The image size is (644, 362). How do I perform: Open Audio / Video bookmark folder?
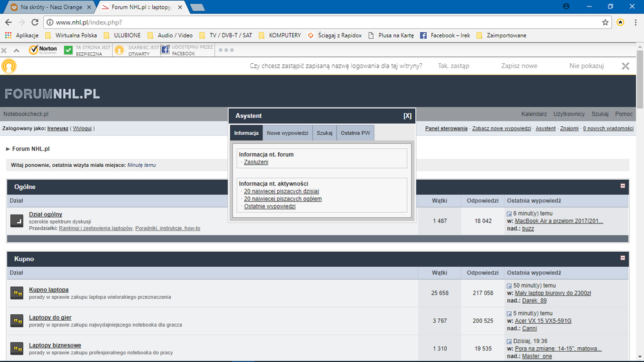pos(170,35)
